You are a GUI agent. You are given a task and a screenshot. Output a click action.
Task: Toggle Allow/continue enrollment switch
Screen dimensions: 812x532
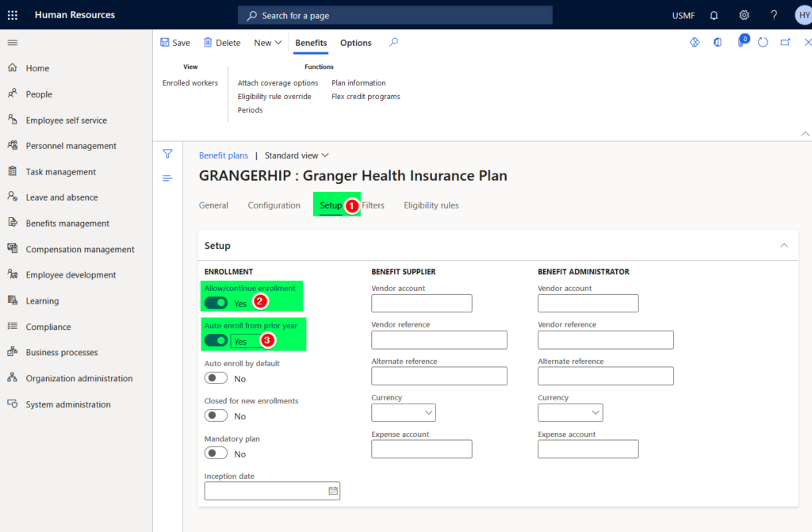pos(216,303)
